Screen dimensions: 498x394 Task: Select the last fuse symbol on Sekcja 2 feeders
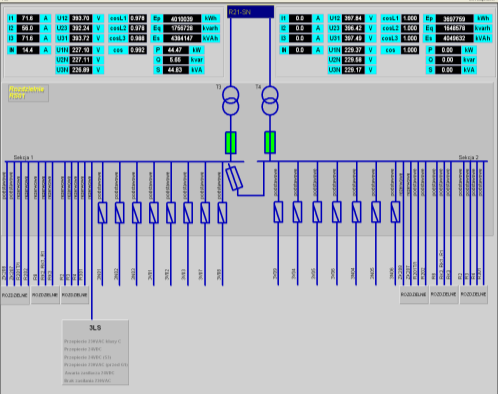tap(395, 212)
